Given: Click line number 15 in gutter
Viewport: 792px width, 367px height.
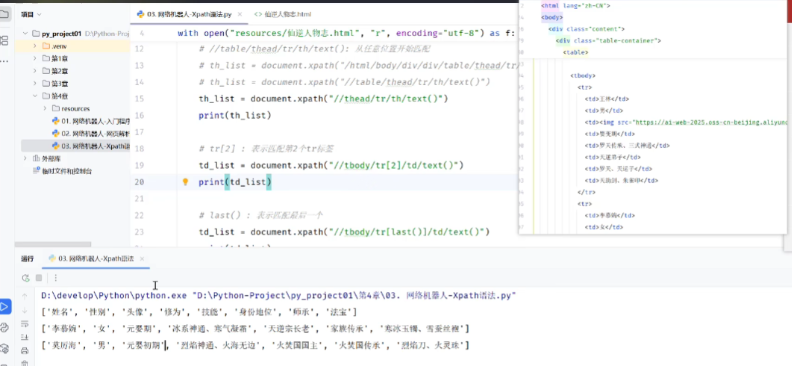Looking at the screenshot, I should pos(139,98).
